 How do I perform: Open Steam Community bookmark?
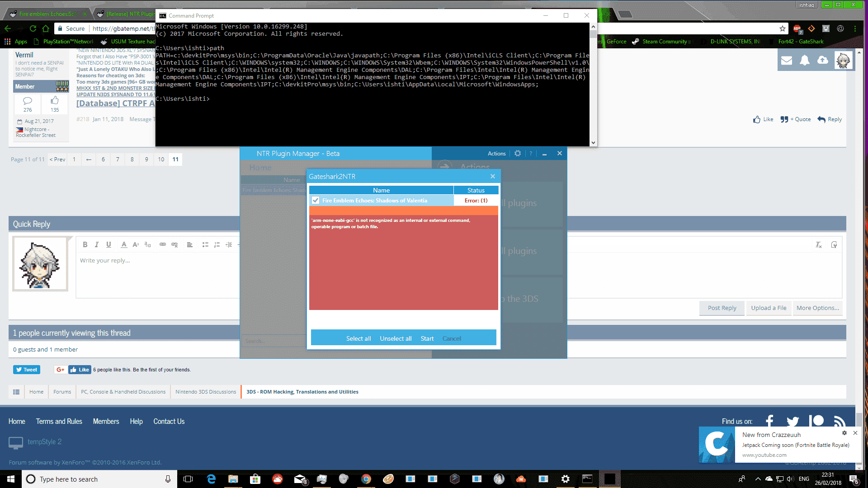[x=661, y=42]
